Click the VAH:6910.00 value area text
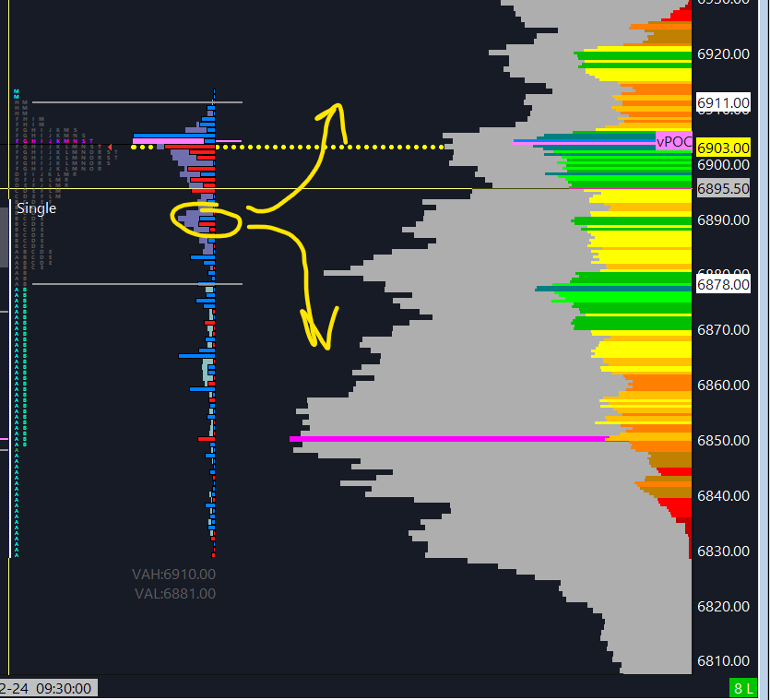The width and height of the screenshot is (770, 700). point(174,574)
